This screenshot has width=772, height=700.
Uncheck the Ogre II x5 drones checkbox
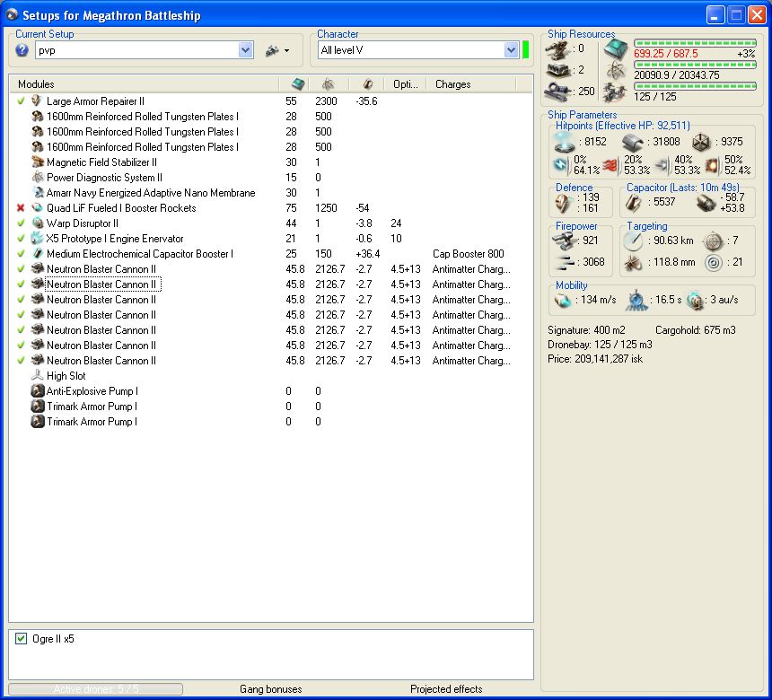pyautogui.click(x=22, y=638)
